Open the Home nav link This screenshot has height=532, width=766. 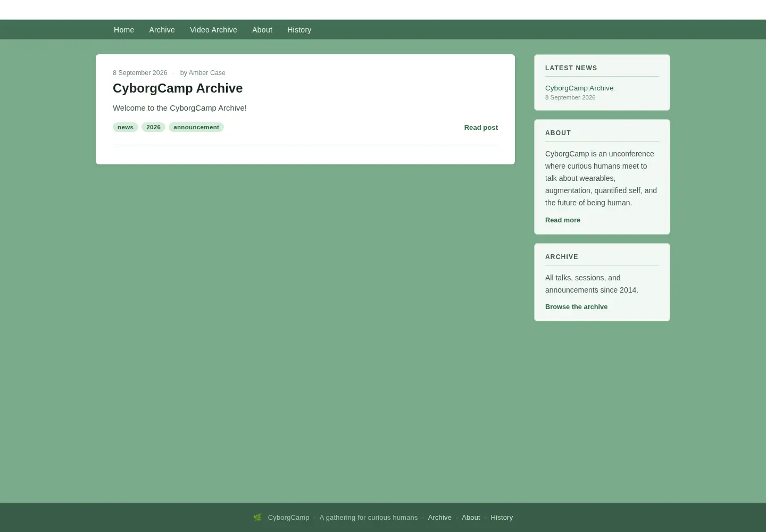tap(124, 30)
